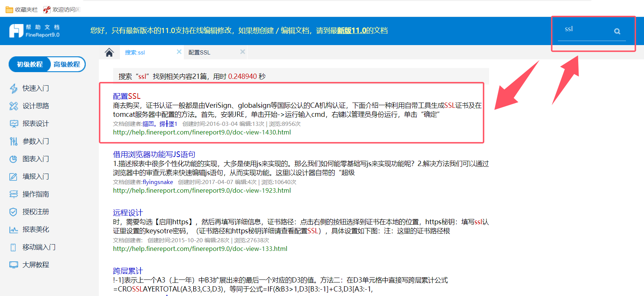Open the 授权注册 section
This screenshot has height=296, width=644.
pyautogui.click(x=36, y=212)
